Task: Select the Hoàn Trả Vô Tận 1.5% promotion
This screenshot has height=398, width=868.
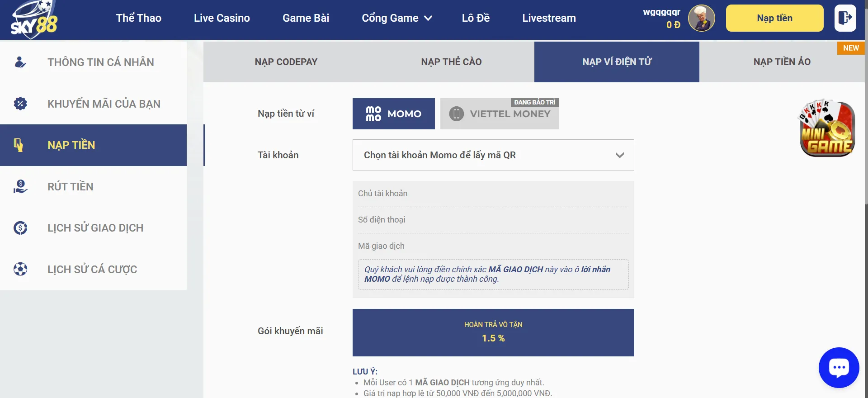Action: [493, 332]
